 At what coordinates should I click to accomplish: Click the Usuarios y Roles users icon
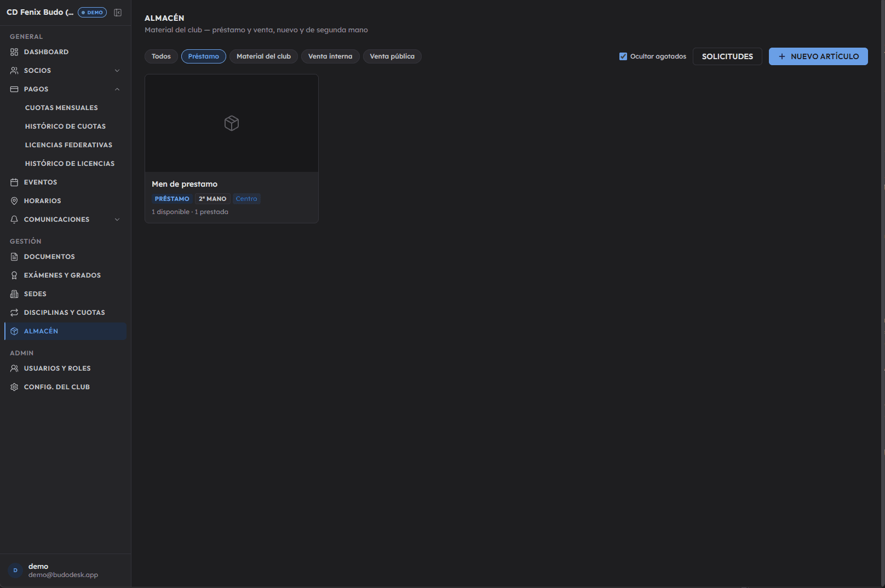14,368
